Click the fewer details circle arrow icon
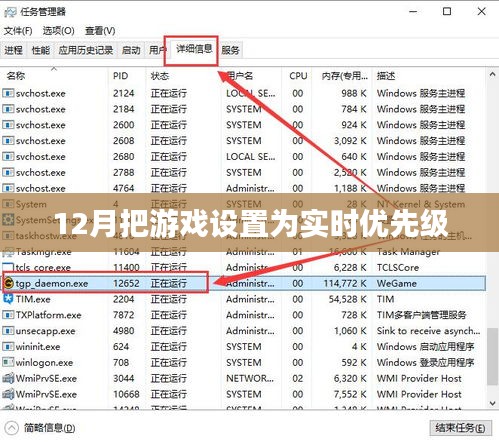 click(12, 428)
